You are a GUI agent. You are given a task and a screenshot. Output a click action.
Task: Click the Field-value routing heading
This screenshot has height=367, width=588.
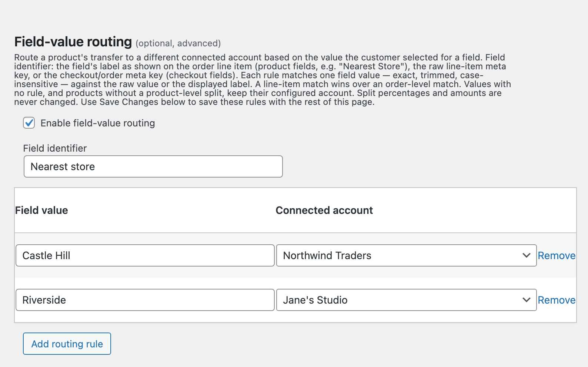tap(73, 42)
